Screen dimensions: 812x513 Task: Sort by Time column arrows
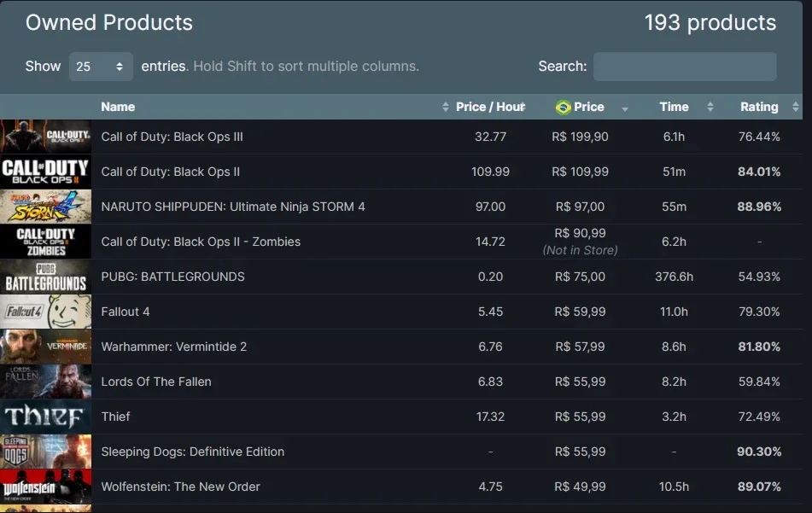pyautogui.click(x=710, y=107)
